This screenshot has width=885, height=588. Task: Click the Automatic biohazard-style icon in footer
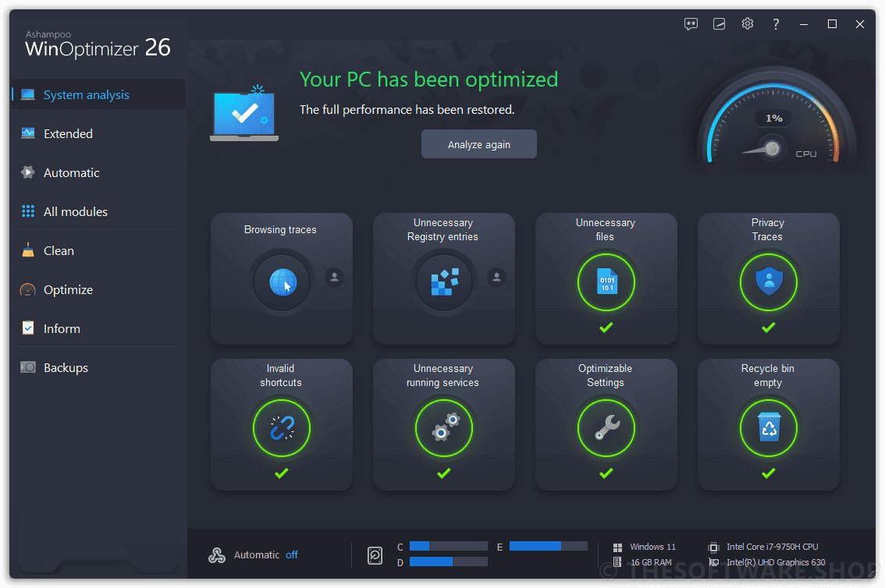pos(217,555)
